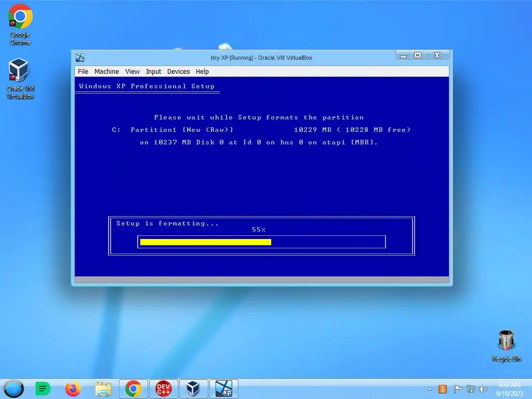Open Action Center flag tray icon
The width and height of the screenshot is (532, 399).
(x=458, y=389)
